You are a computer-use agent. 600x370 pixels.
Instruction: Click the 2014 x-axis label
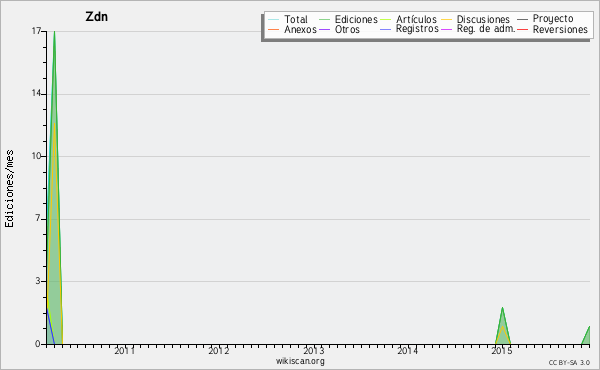408,350
